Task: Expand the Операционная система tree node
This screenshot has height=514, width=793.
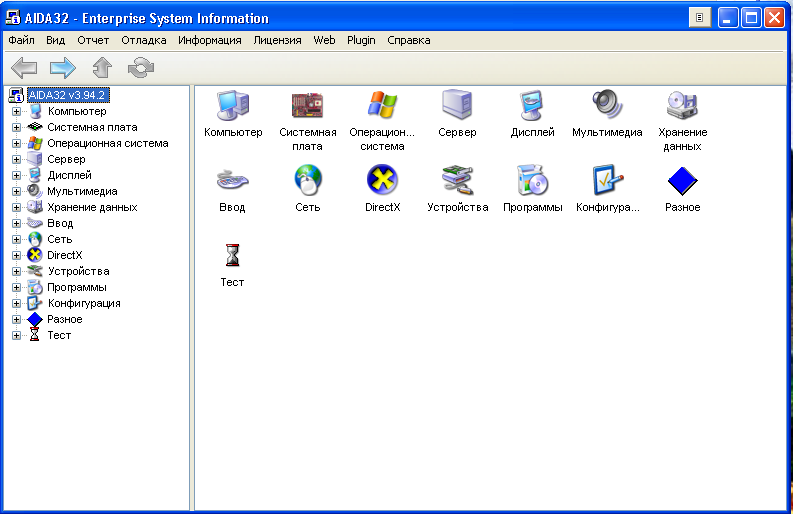Action: click(x=16, y=143)
